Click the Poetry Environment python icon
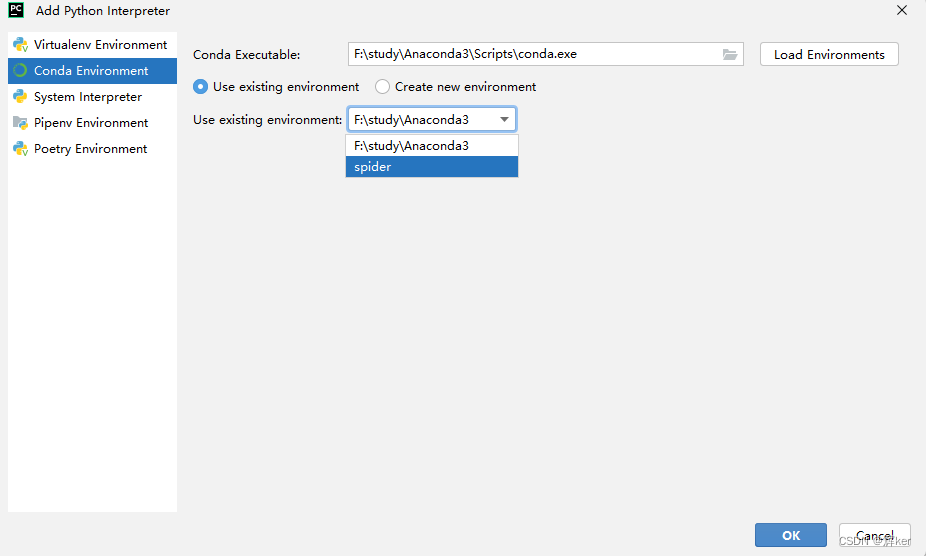This screenshot has height=556, width=926. 21,149
